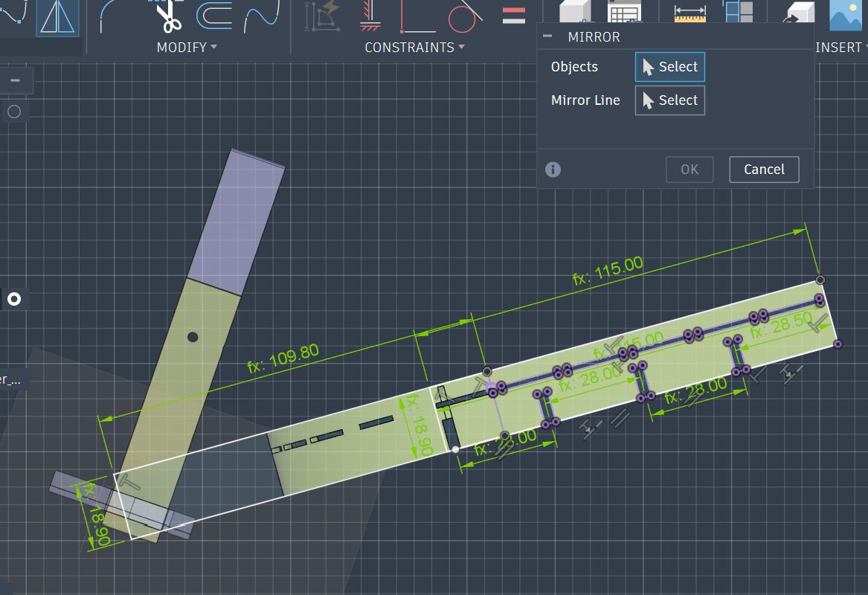
Task: Open the INSERT menu
Action: click(x=841, y=48)
